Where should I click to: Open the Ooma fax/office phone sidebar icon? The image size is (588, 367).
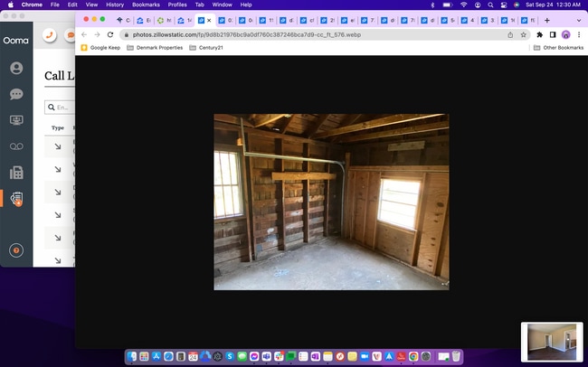pos(16,173)
